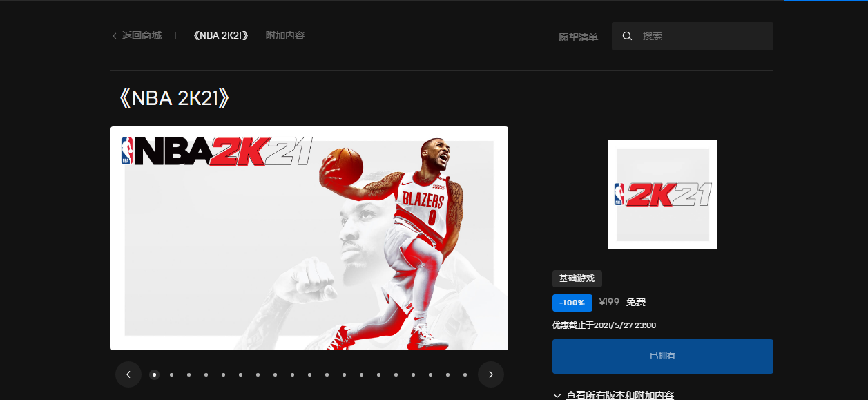Click the NBA logo in the sidebar thumbnail
The image size is (868, 400).
tap(619, 194)
